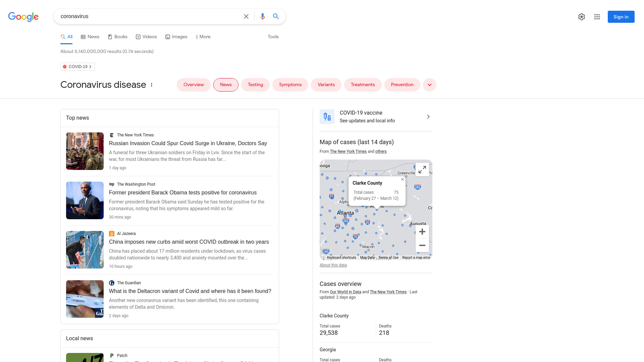Click Clarke County total cases 29,538

(x=329, y=333)
